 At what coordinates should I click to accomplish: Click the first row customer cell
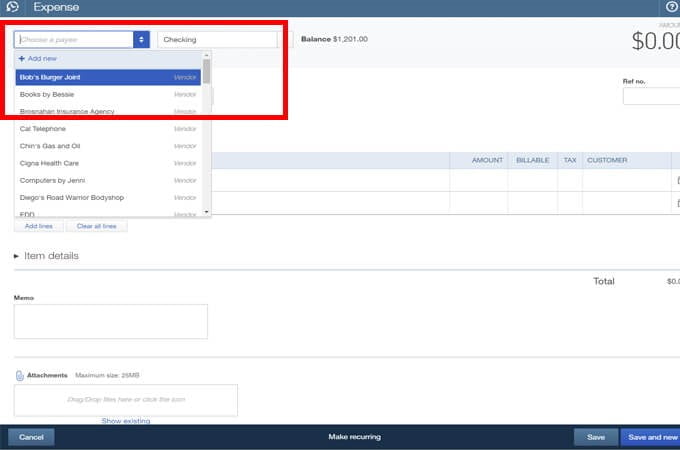click(x=627, y=180)
